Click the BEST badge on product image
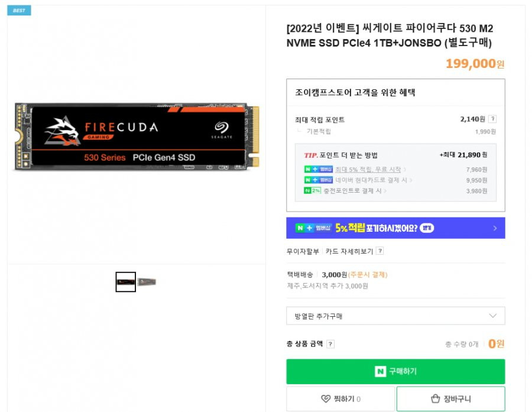 (19, 11)
